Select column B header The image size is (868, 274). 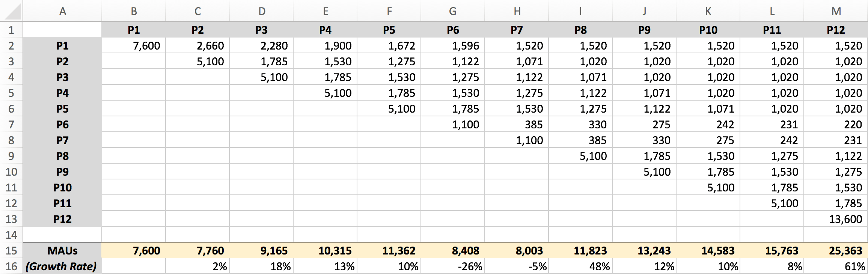click(x=134, y=11)
